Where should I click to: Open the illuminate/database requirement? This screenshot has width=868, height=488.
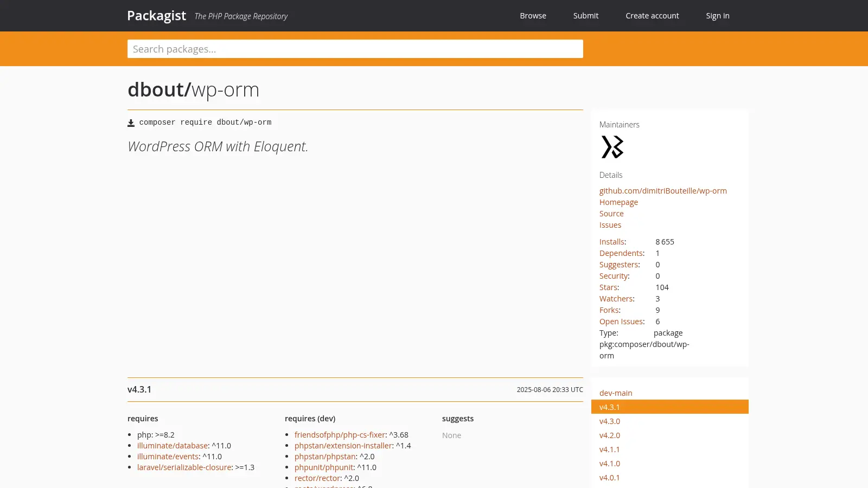[x=173, y=446]
